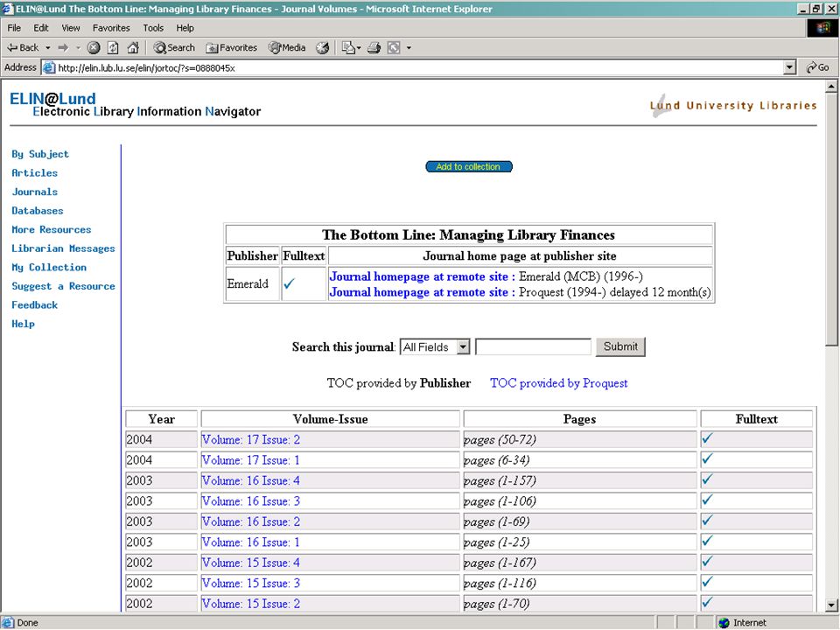Click the Mail toolbar icon
The width and height of the screenshot is (840, 630).
(348, 47)
